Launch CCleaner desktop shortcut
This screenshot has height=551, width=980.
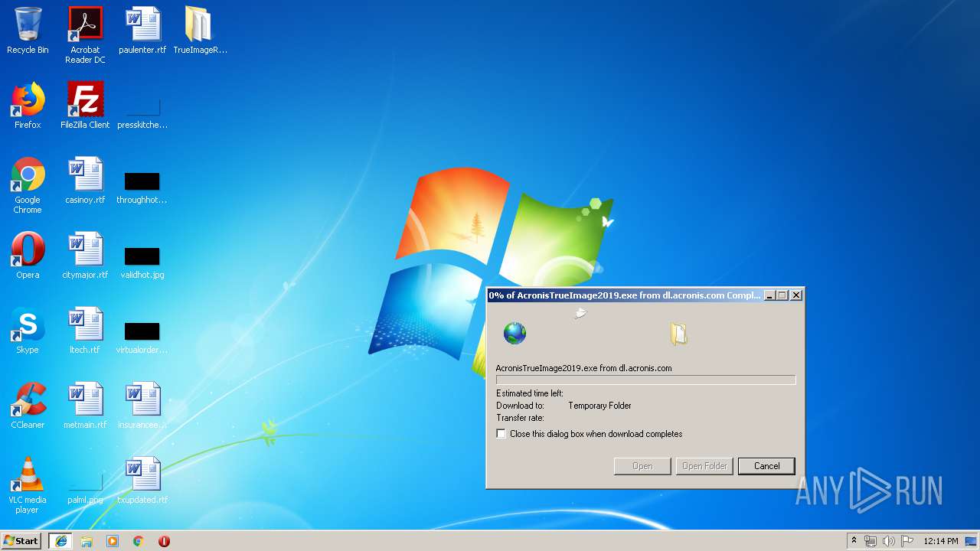pyautogui.click(x=28, y=406)
